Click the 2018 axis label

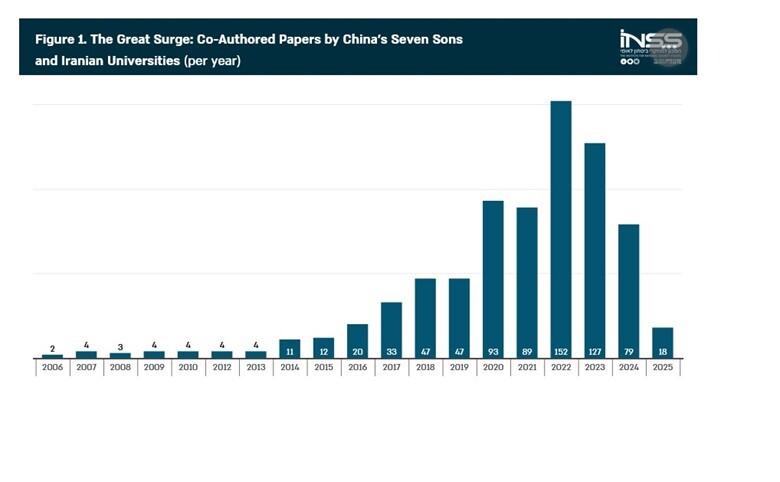425,367
